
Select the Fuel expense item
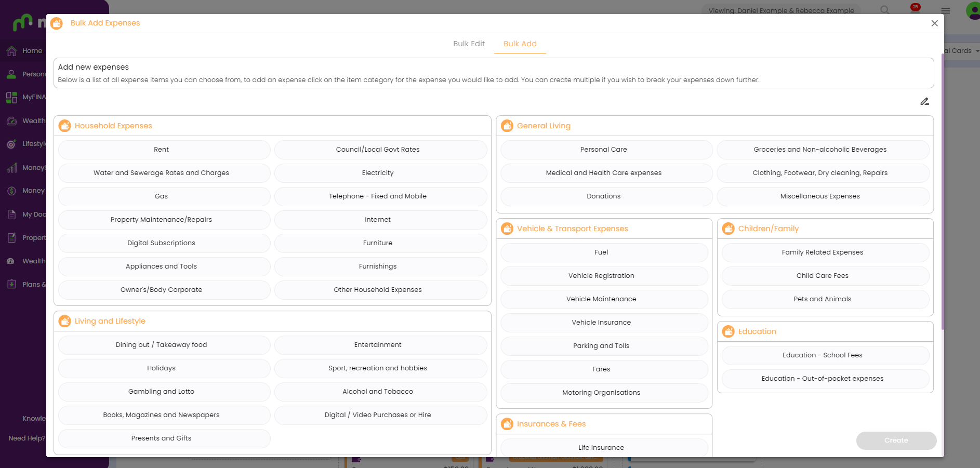604,252
